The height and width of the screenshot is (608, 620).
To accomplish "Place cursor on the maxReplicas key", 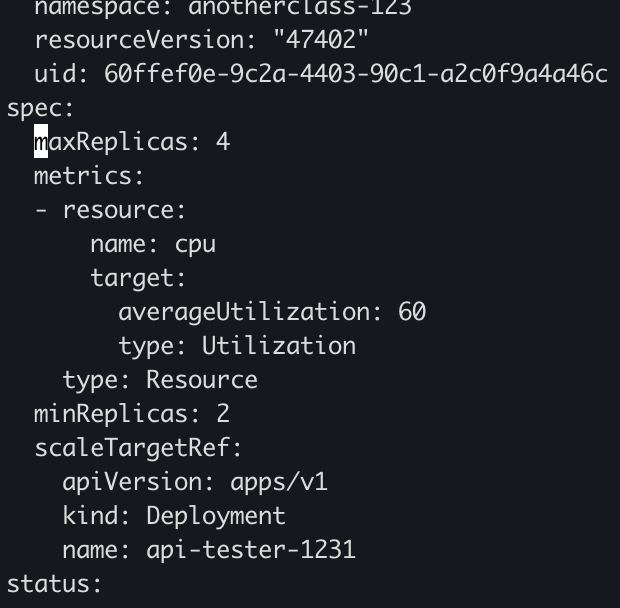I will (x=110, y=142).
